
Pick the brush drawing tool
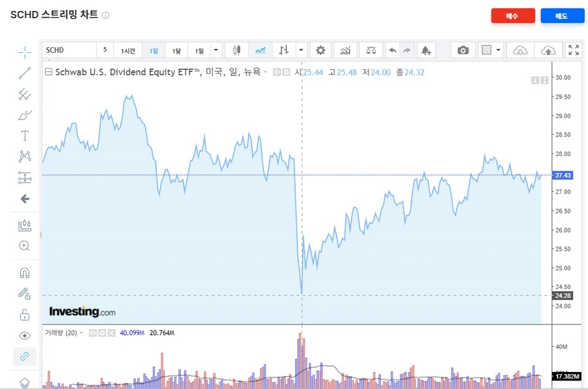[25, 116]
